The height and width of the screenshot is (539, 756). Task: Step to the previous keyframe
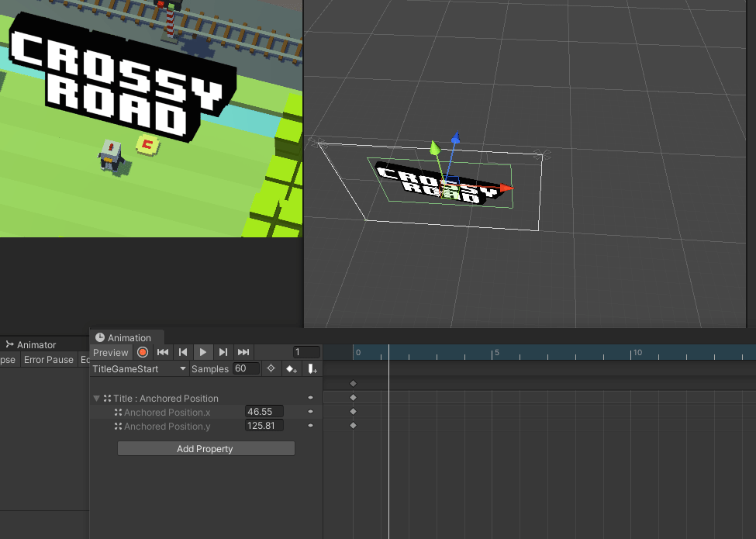coord(183,352)
